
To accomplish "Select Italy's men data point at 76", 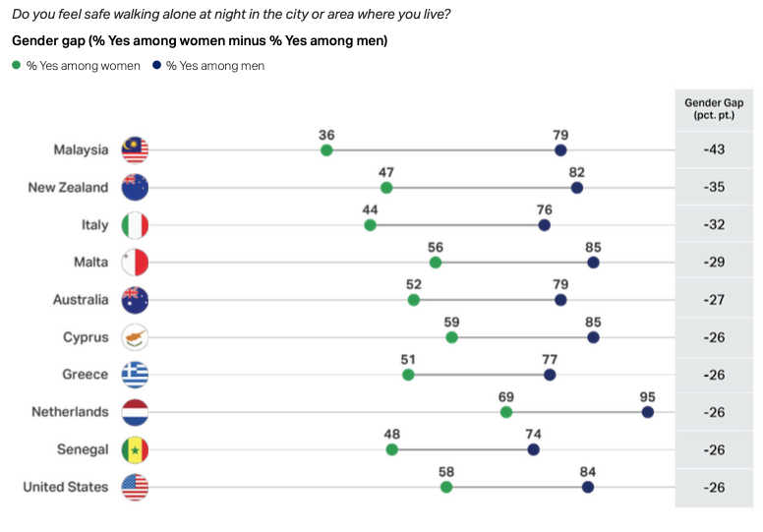I will click(545, 225).
